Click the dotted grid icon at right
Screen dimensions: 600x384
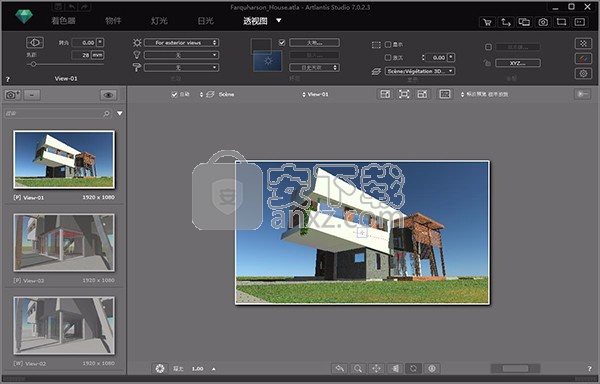tap(583, 44)
